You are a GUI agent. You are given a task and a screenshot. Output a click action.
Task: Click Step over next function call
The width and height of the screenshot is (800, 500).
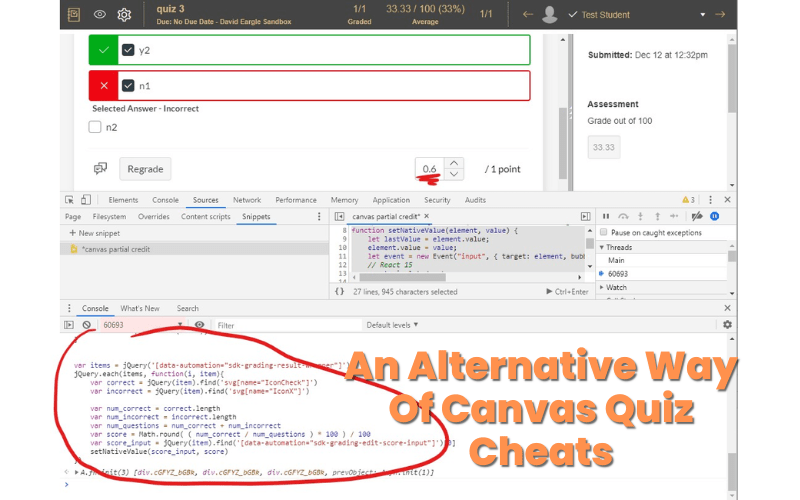click(623, 216)
